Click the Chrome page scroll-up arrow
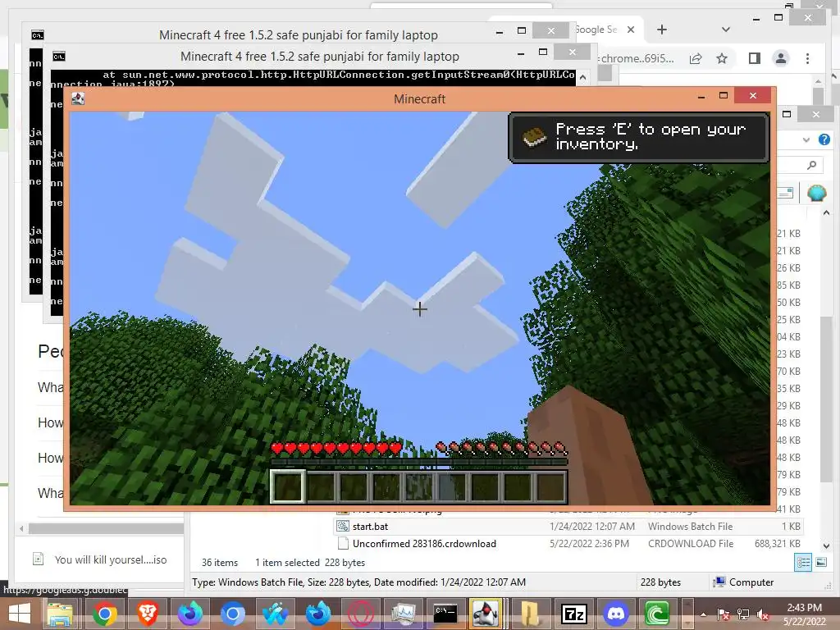The height and width of the screenshot is (630, 840). (x=818, y=81)
